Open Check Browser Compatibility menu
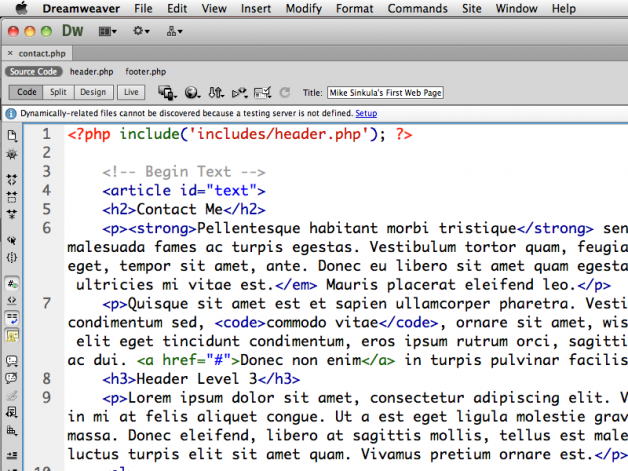Viewport: 628px width, 471px height. [x=263, y=93]
